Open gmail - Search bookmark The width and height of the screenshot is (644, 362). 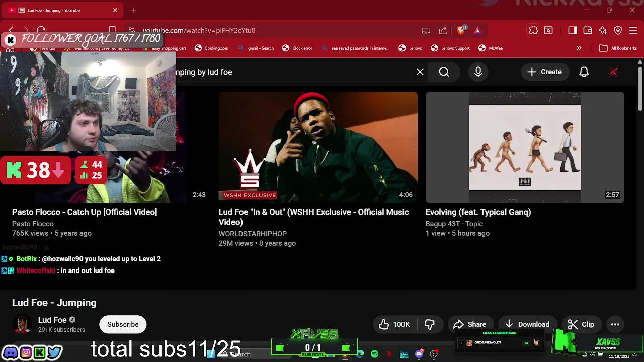tap(256, 48)
